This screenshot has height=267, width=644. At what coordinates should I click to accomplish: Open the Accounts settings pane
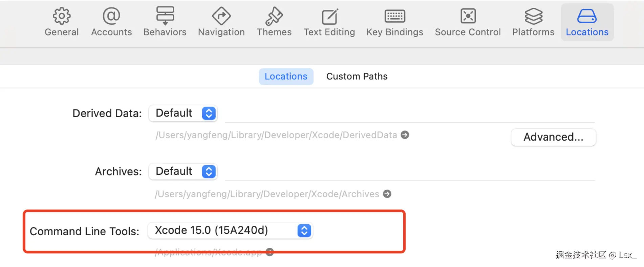[x=111, y=22]
